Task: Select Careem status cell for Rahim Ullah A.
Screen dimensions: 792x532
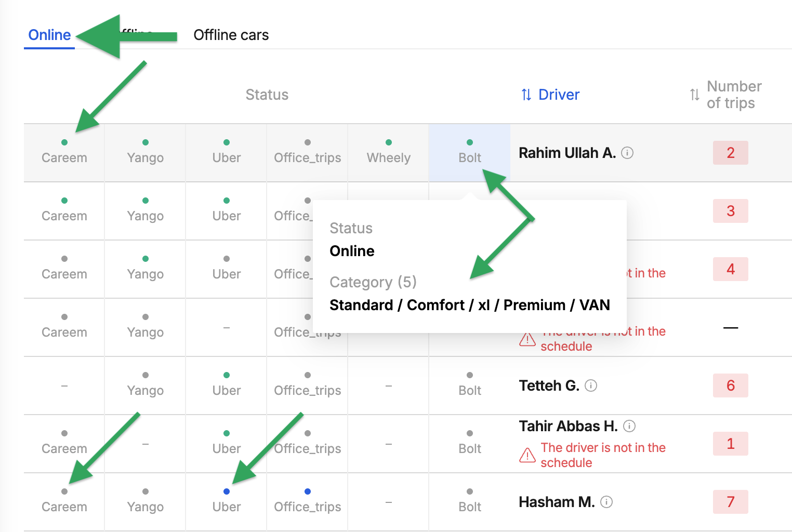Action: [x=64, y=153]
